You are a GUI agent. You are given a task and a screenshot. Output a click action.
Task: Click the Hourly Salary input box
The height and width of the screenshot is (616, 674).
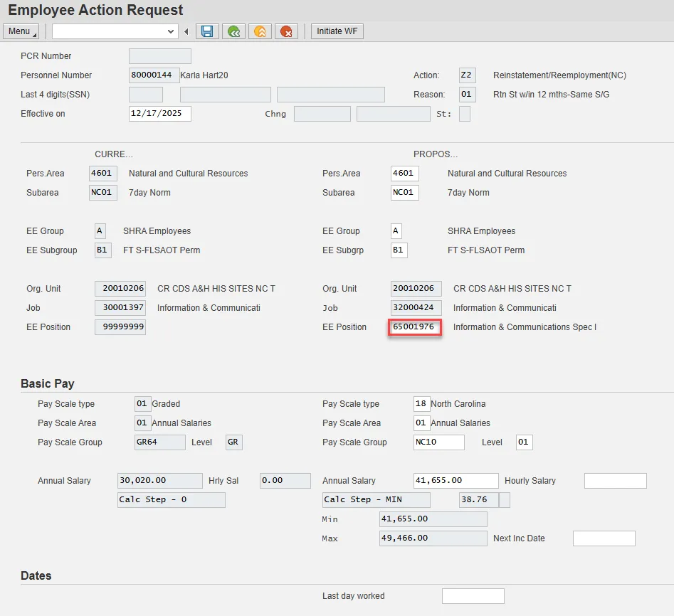615,481
